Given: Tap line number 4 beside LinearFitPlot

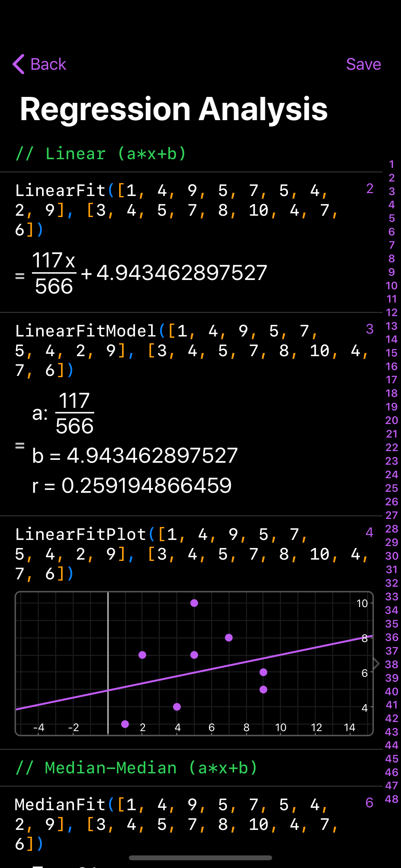Looking at the screenshot, I should click(370, 532).
